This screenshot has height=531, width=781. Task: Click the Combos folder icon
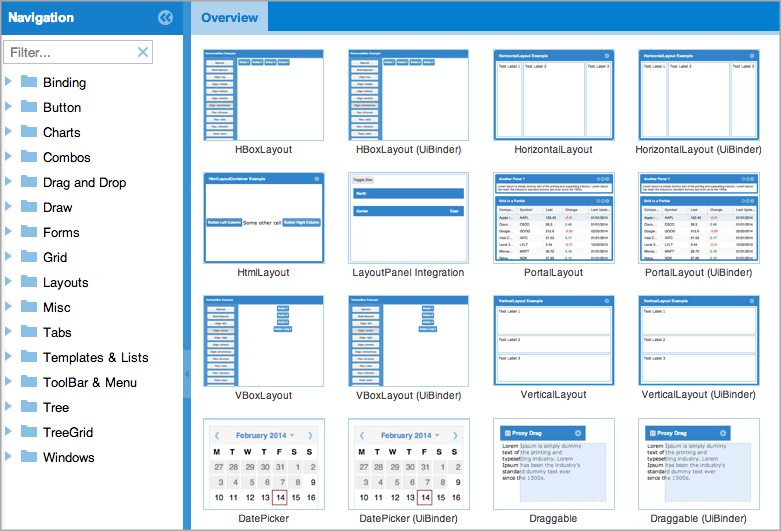29,156
